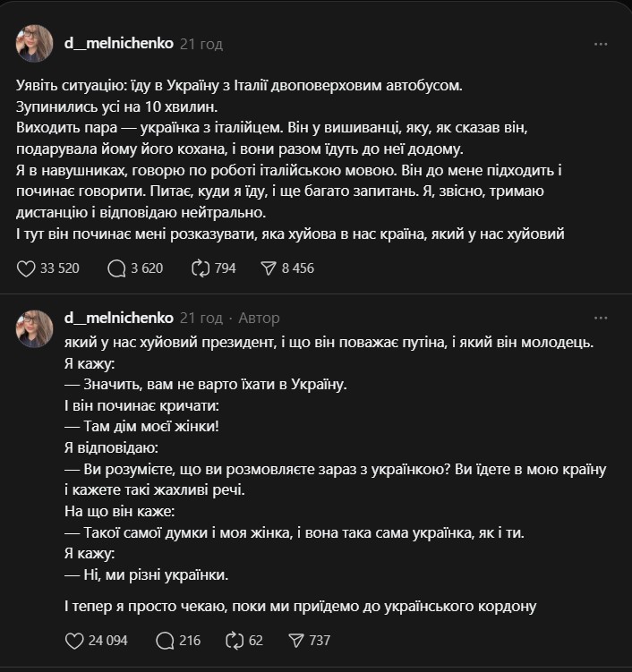The height and width of the screenshot is (672, 632).
Task: Click the "Автор" badge on second post
Action: (260, 318)
